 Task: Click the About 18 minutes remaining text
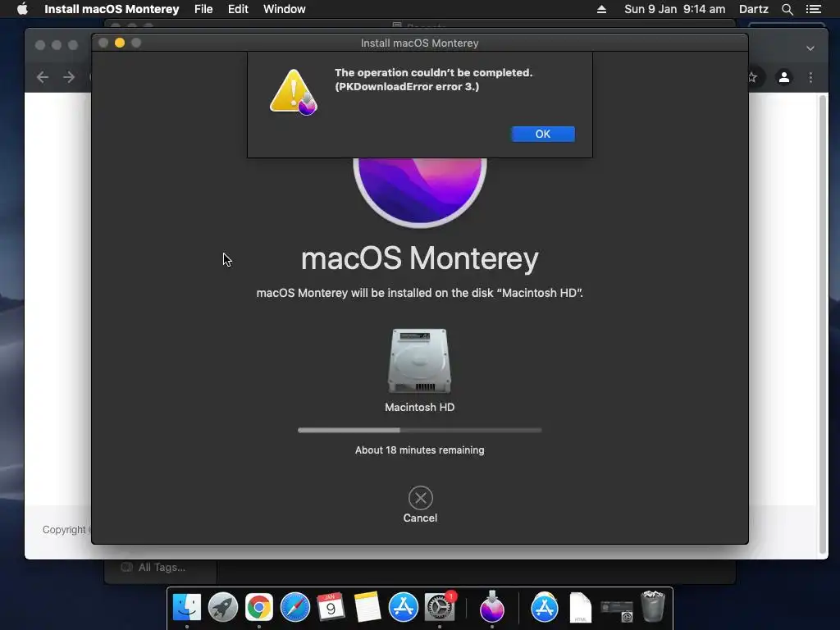419,450
